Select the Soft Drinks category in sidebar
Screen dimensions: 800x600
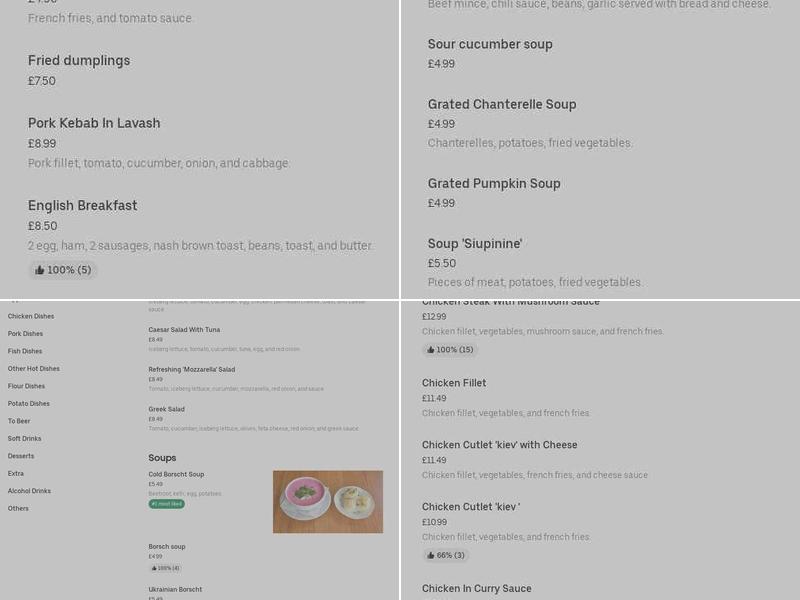(26, 438)
